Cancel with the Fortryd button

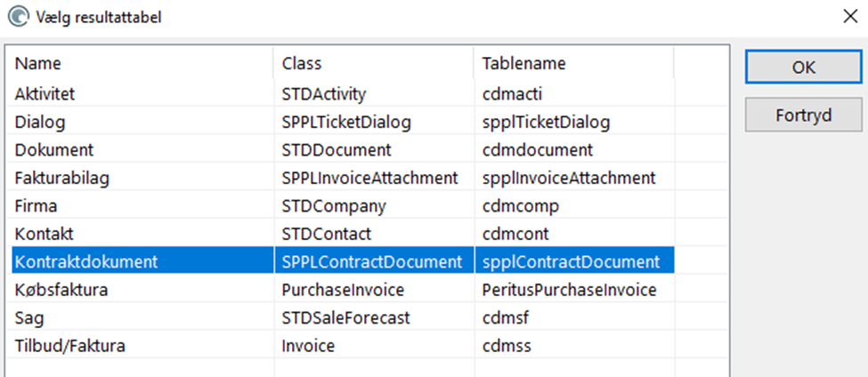coord(803,115)
